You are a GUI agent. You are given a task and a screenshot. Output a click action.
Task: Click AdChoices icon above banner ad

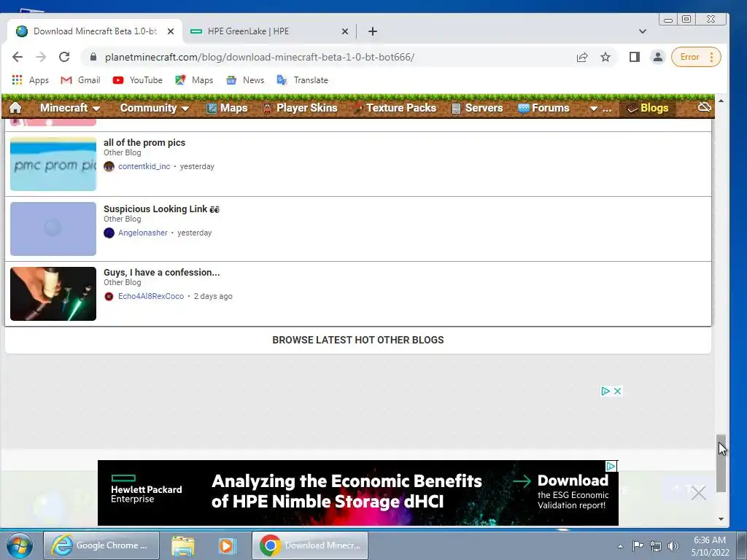tap(605, 391)
